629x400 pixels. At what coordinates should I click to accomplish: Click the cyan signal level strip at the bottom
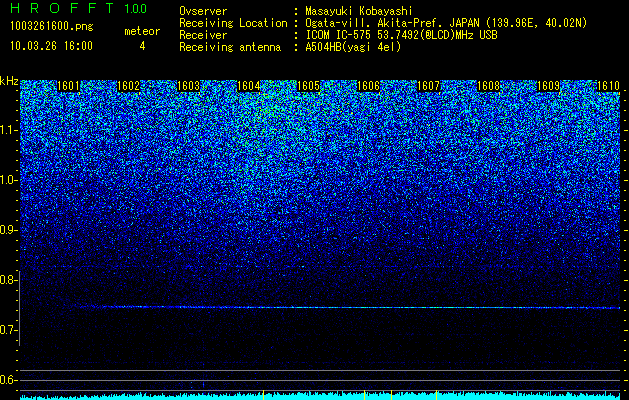(320, 397)
